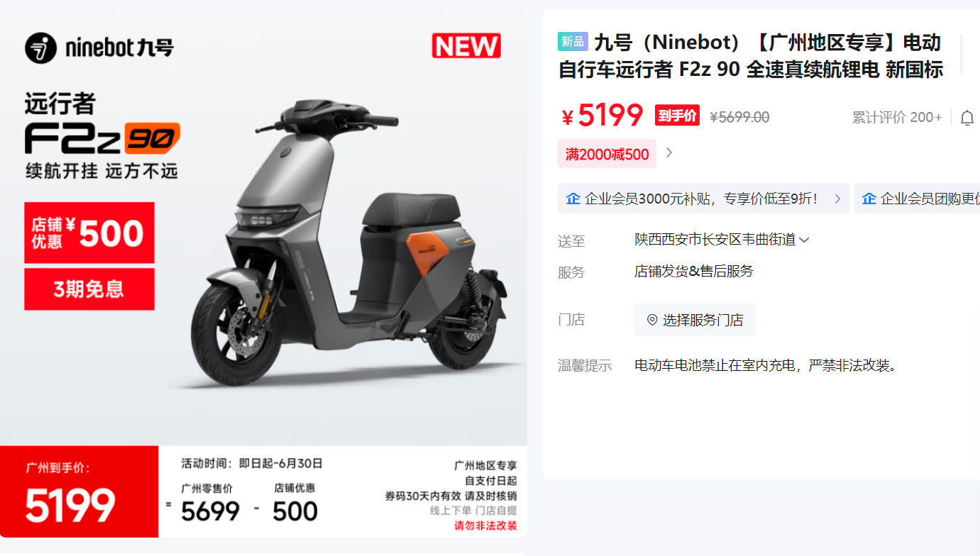Click the product title text
980x556 pixels.
(x=750, y=56)
